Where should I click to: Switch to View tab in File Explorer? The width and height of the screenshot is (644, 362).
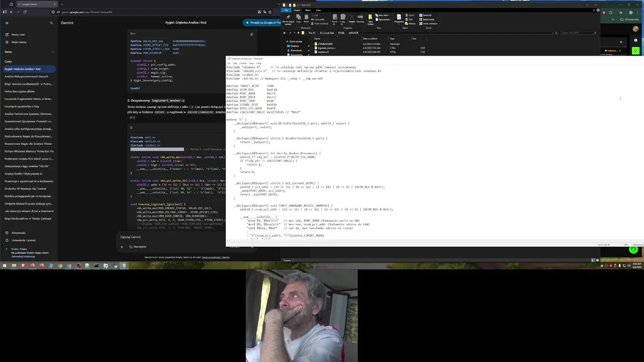pyautogui.click(x=318, y=10)
